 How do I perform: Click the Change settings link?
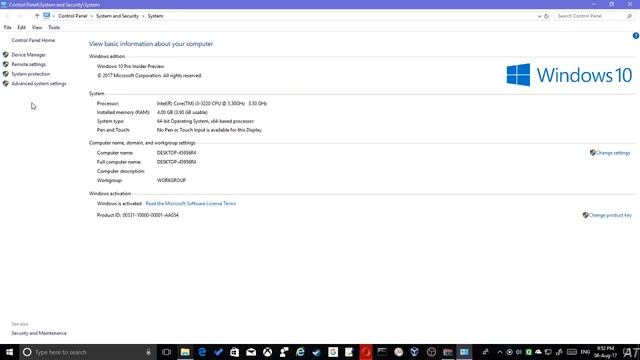pyautogui.click(x=613, y=153)
